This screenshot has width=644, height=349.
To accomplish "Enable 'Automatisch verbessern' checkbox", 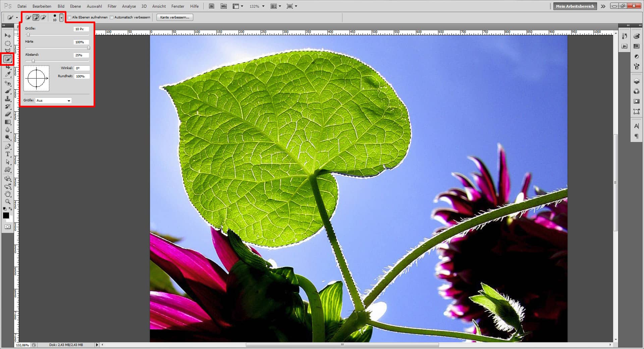I will (111, 17).
